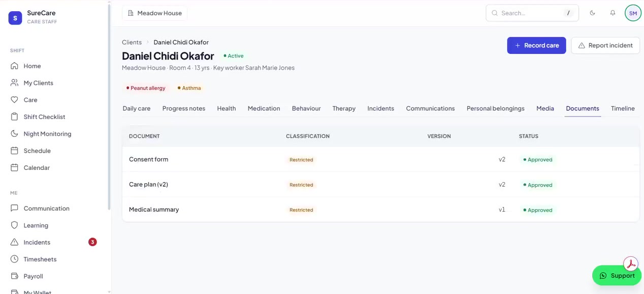Open notifications via the bell icon

(613, 13)
